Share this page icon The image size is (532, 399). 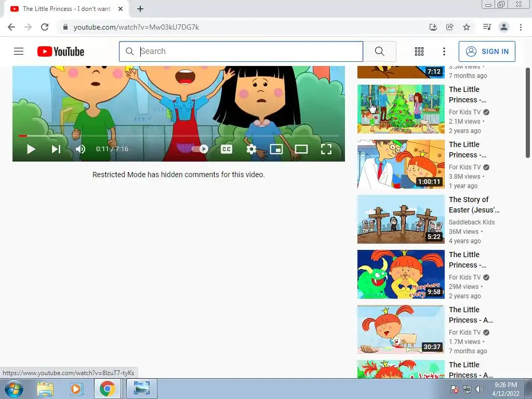coord(449,27)
